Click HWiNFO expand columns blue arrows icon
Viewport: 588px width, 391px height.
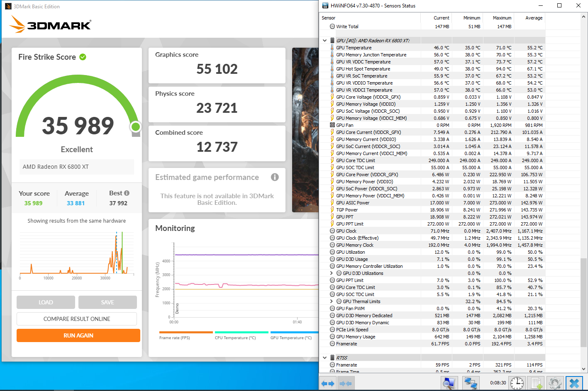tap(328, 384)
